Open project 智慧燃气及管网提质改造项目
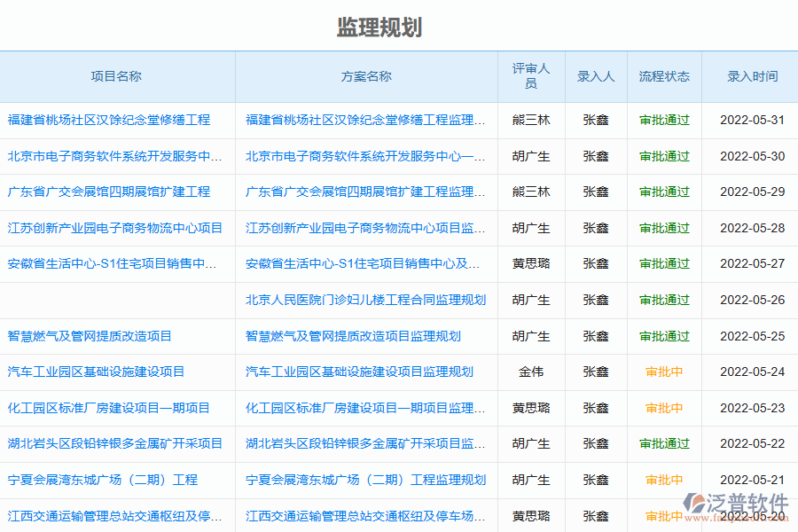This screenshot has width=798, height=532. [90, 336]
